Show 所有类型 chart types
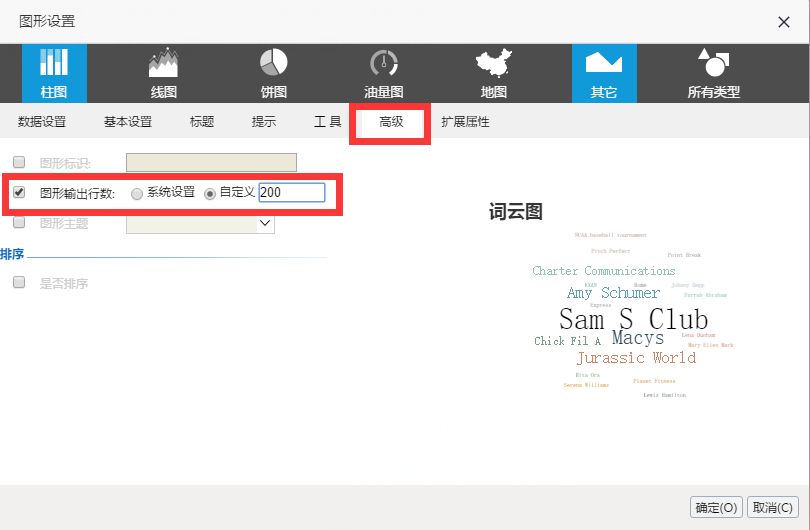This screenshot has width=810, height=530. coord(714,73)
